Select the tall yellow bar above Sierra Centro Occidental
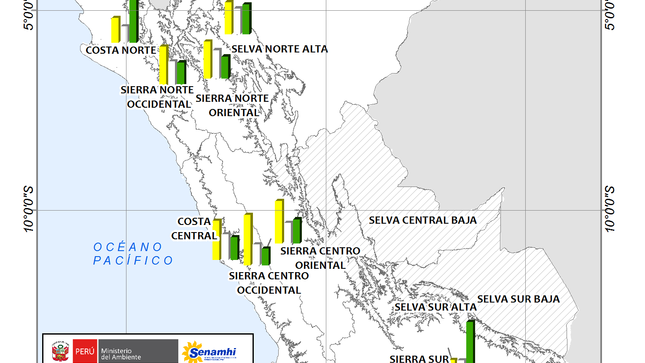 click(248, 239)
